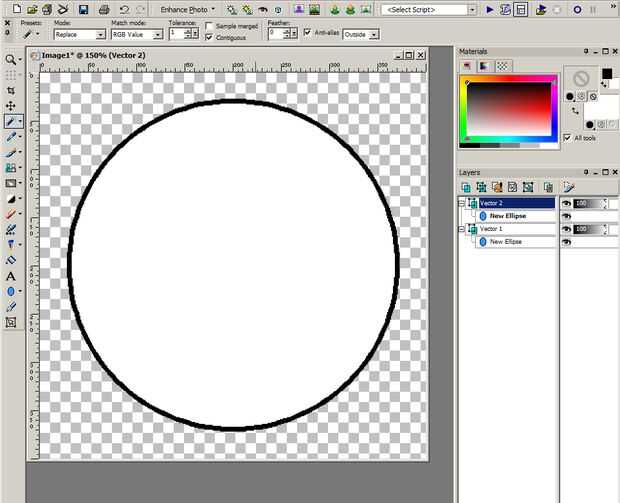Click the Red Eye removal icon

pyautogui.click(x=263, y=9)
